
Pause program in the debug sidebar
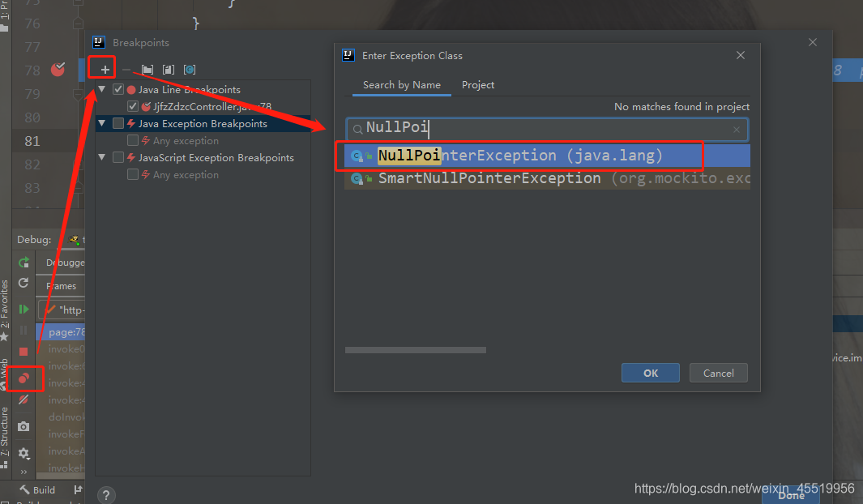(x=23, y=330)
